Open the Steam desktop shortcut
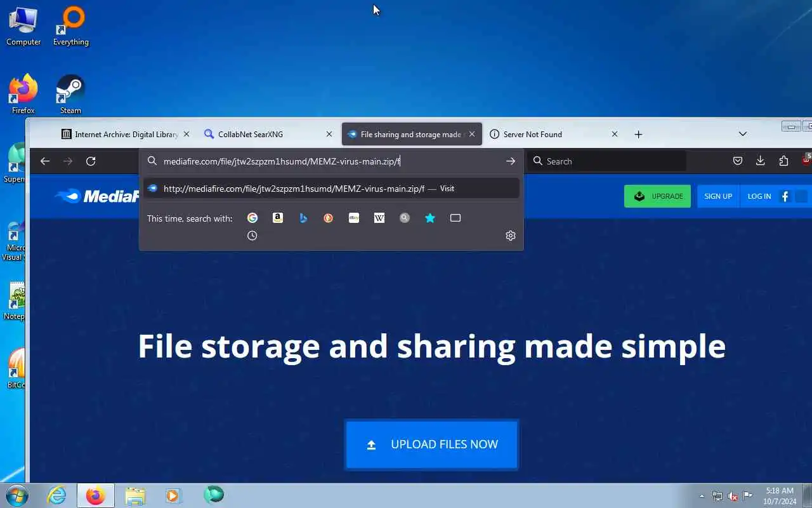The width and height of the screenshot is (812, 508). (70, 94)
